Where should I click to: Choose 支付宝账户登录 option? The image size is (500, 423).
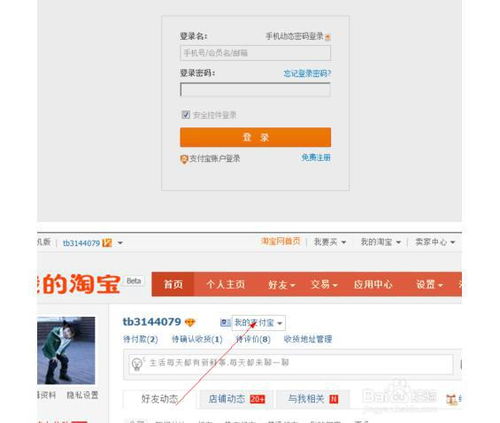click(x=215, y=158)
